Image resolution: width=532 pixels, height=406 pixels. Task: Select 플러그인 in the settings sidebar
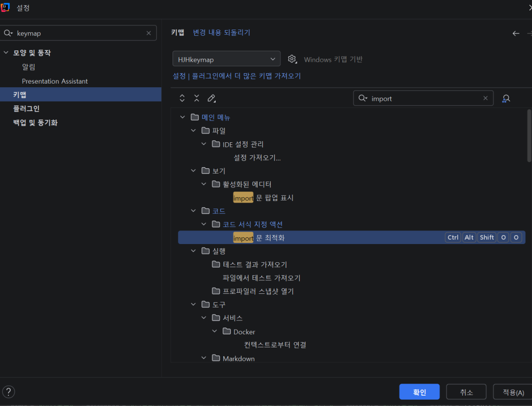pyautogui.click(x=26, y=109)
